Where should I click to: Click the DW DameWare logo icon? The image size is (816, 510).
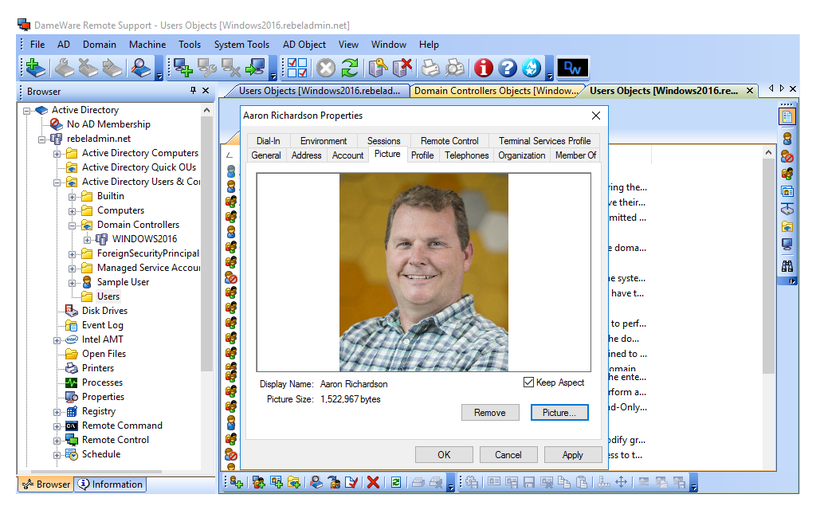pos(573,68)
